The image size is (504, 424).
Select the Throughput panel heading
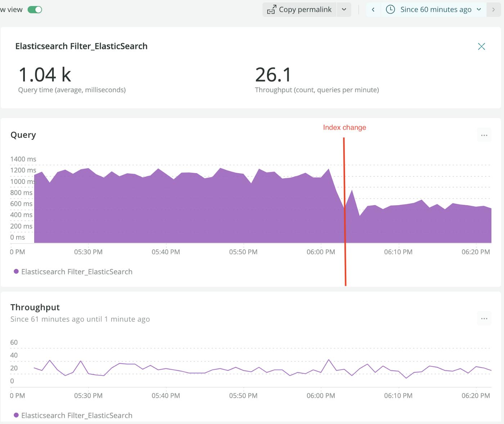[35, 307]
